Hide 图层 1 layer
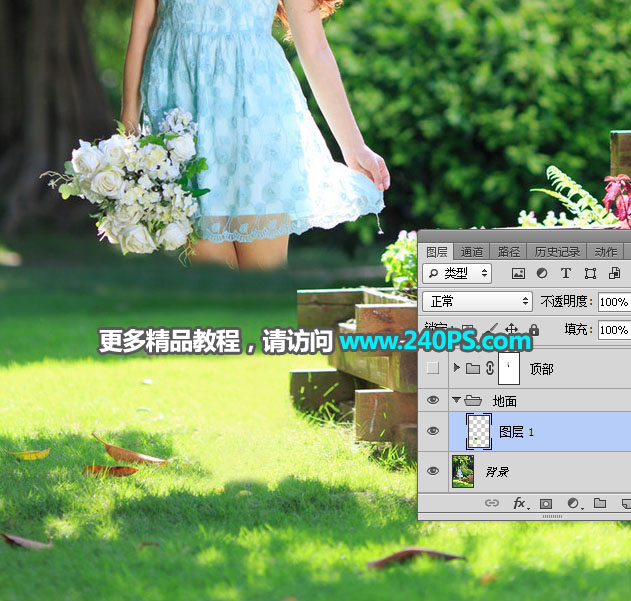631x601 pixels. (x=433, y=431)
